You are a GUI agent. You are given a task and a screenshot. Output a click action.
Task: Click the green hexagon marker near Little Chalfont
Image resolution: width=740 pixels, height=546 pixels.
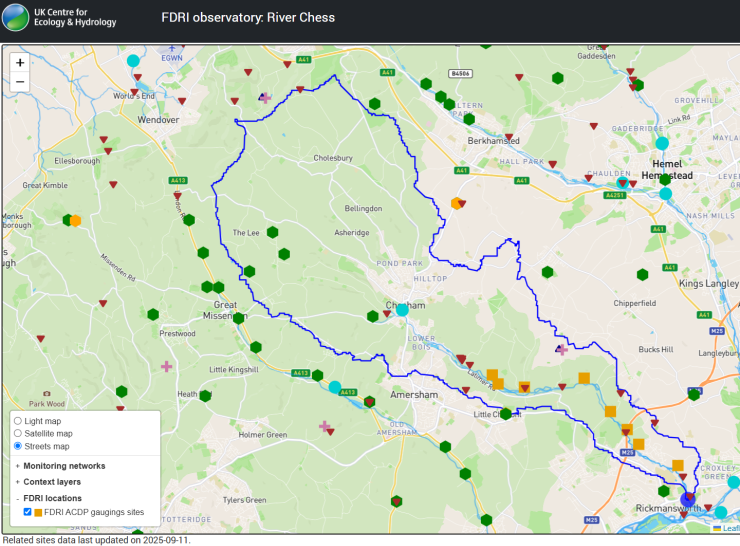505,413
